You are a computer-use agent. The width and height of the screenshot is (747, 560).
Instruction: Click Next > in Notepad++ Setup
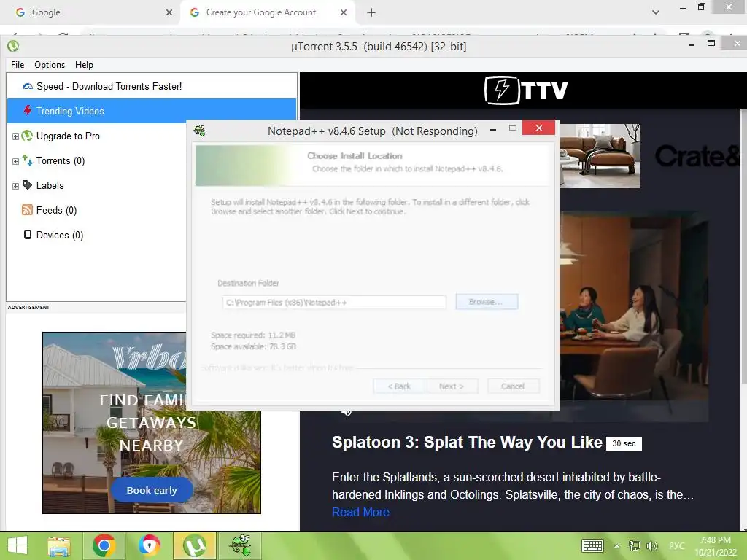[x=452, y=386]
